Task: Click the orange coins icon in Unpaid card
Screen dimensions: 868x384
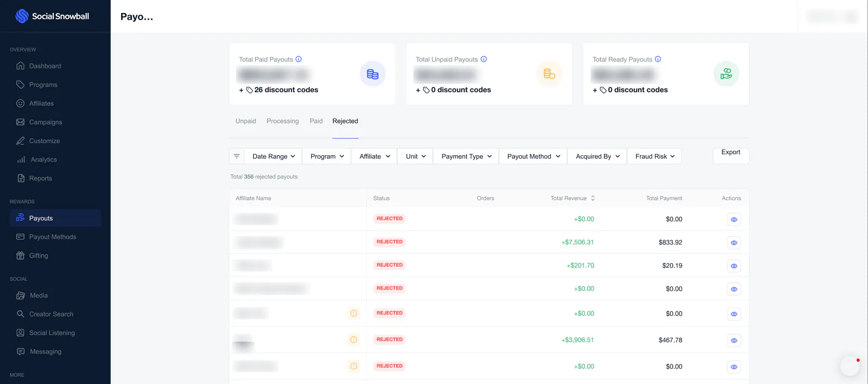Action: (x=550, y=74)
